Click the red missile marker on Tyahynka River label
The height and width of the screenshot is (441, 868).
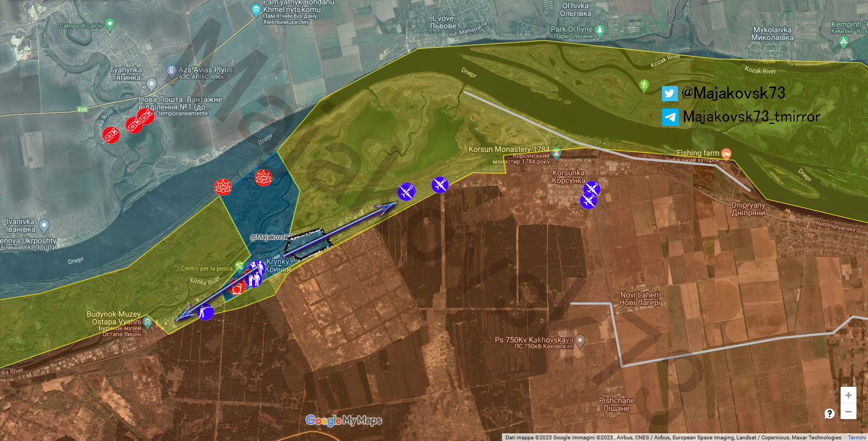pyautogui.click(x=111, y=134)
